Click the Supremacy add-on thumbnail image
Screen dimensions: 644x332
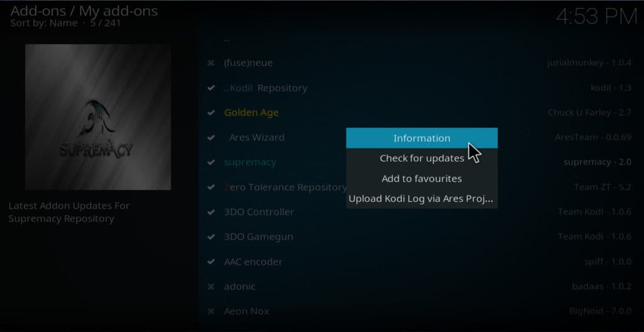coord(98,117)
